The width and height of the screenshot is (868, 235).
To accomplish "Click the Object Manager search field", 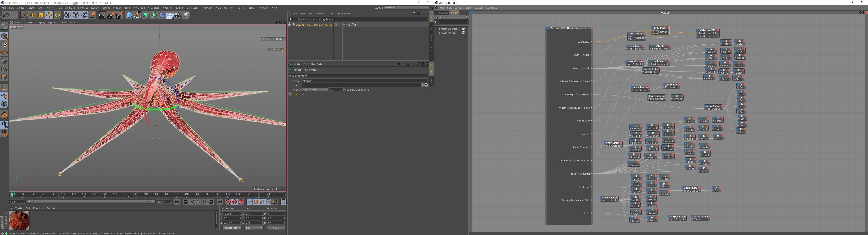I will click(x=361, y=19).
